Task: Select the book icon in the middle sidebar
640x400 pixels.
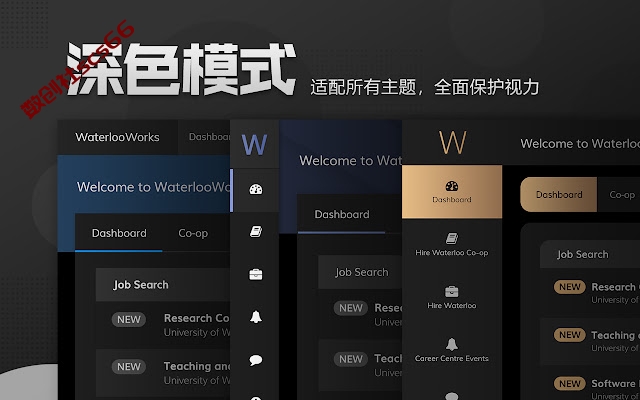Action: (x=256, y=232)
